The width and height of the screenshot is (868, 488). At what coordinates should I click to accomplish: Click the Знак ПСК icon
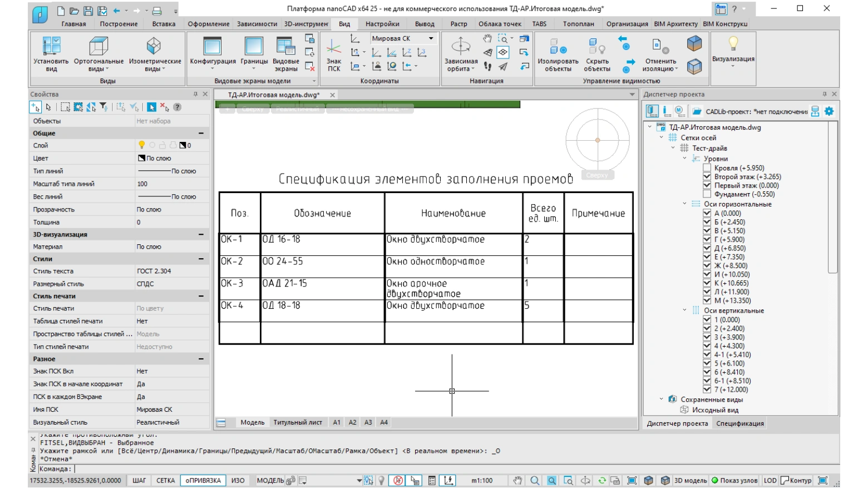click(x=334, y=47)
